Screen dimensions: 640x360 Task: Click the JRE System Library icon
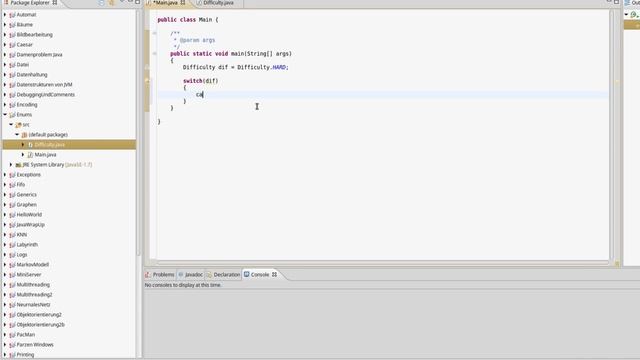tap(18, 164)
